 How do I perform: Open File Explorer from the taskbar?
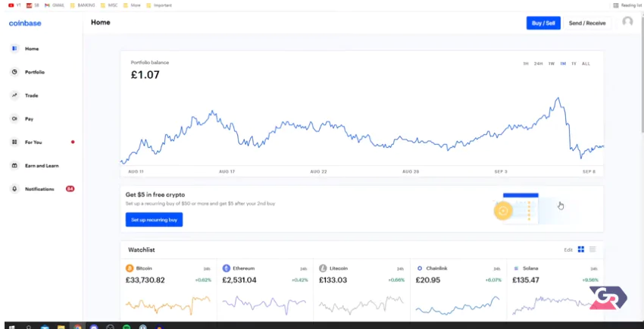point(61,327)
